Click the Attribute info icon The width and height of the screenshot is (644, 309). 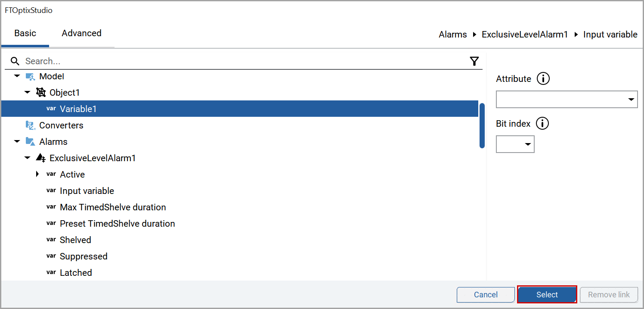click(x=543, y=79)
